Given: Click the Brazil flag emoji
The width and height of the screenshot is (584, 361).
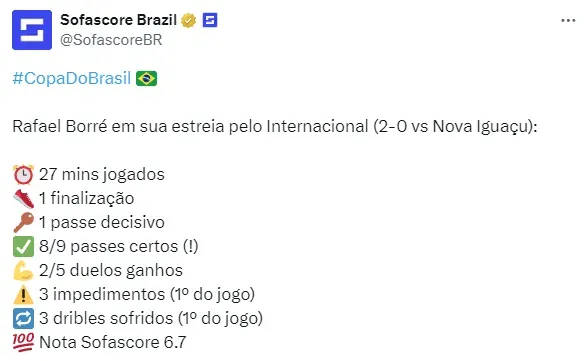Looking at the screenshot, I should (x=146, y=79).
